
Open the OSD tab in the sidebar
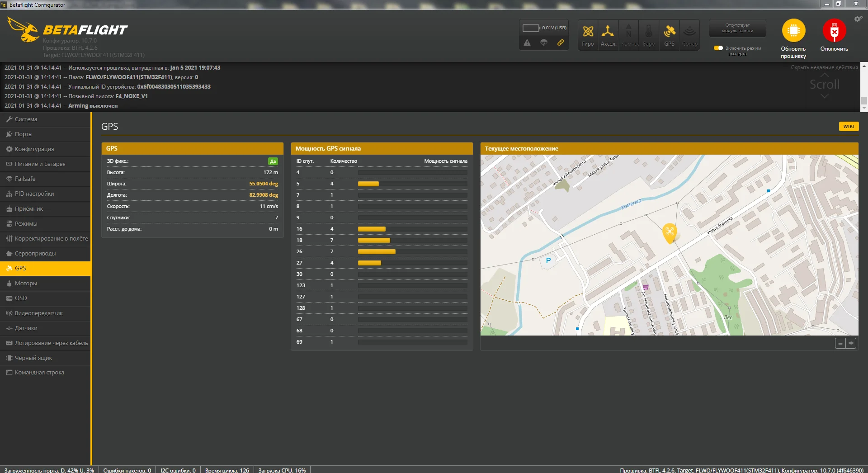coord(21,298)
